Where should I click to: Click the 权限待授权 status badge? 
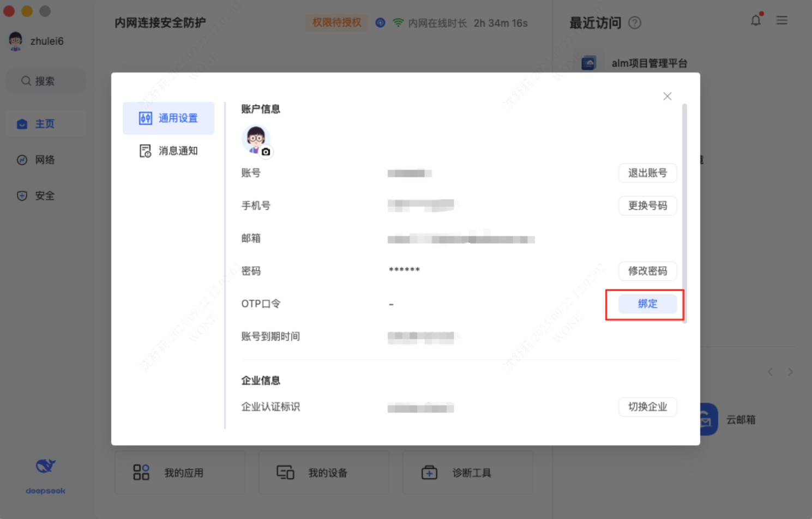(336, 22)
